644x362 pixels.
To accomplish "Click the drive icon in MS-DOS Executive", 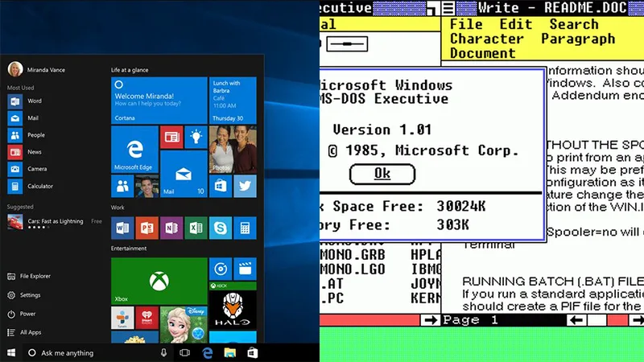I will (347, 44).
